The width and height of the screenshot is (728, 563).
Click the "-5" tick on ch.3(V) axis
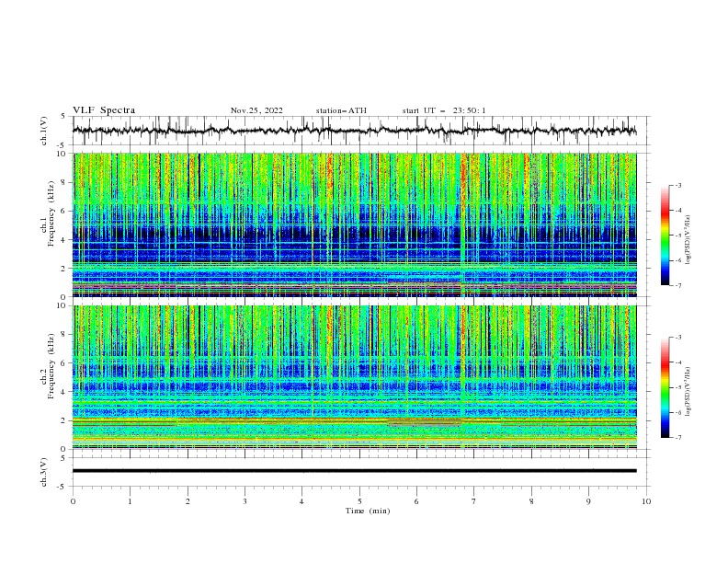click(x=62, y=487)
